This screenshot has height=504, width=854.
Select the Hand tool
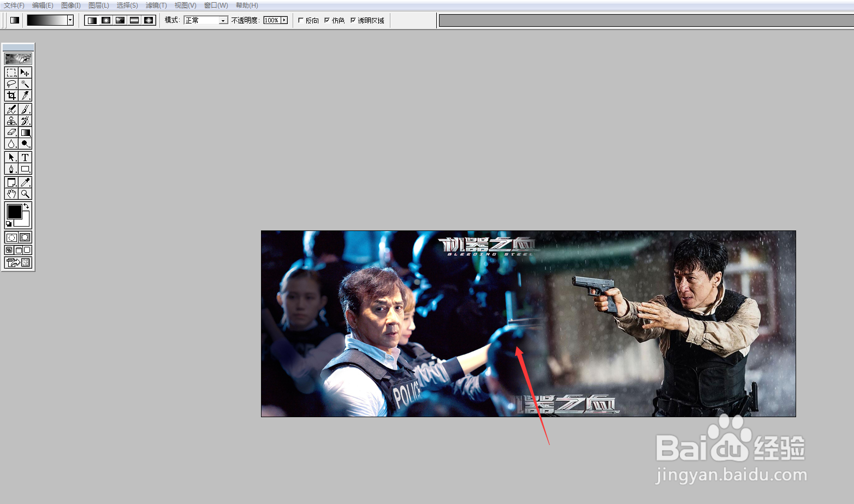11,194
